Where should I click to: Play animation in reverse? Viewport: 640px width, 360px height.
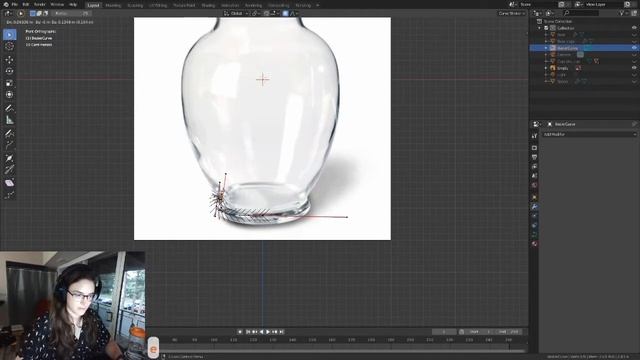(262, 332)
